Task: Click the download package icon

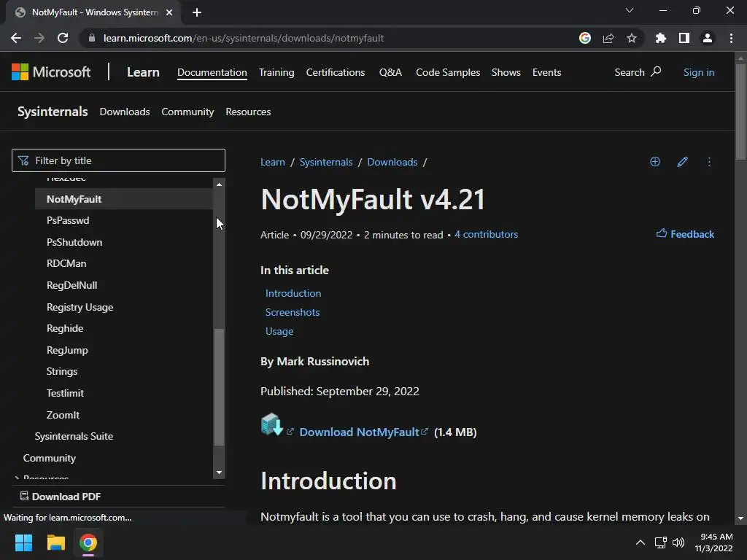Action: [x=272, y=424]
